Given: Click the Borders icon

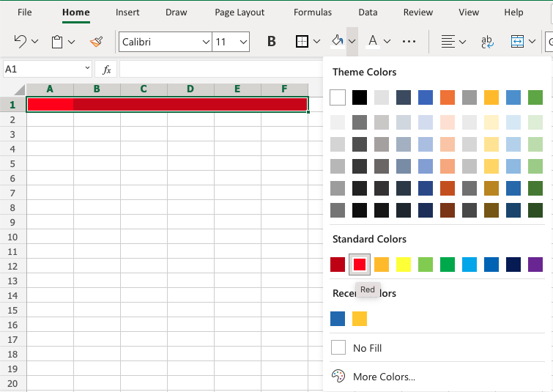Looking at the screenshot, I should (x=302, y=42).
